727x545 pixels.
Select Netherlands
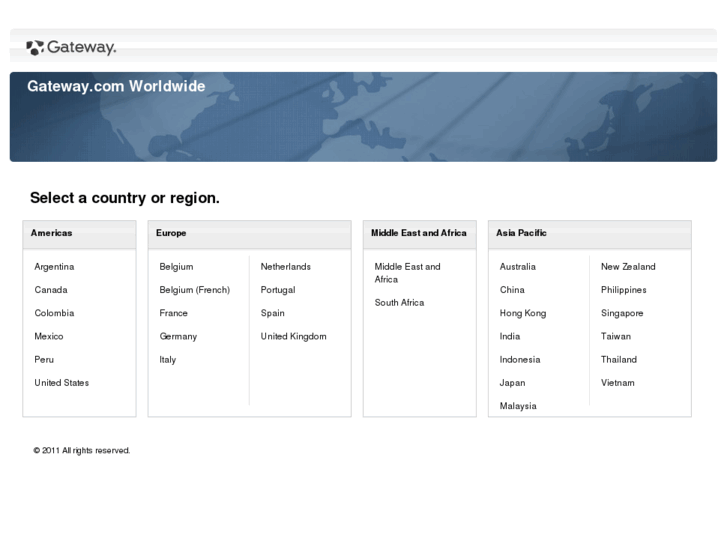coord(286,267)
